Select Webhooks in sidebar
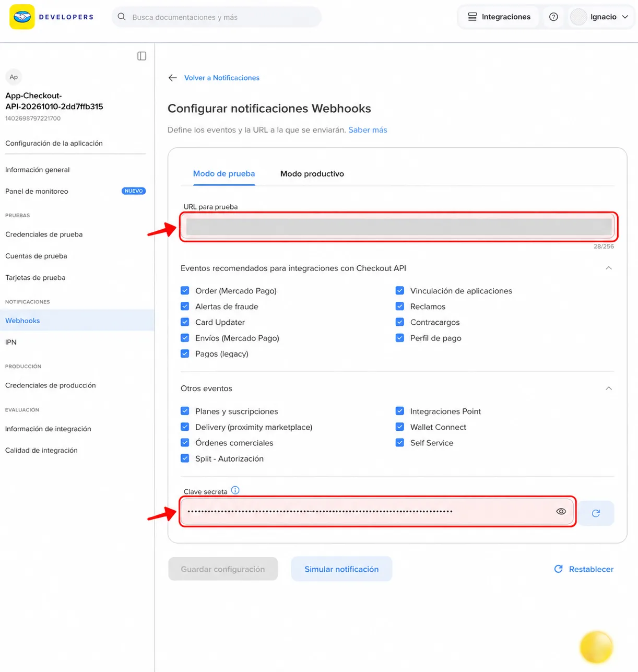638x672 pixels. pos(77,320)
